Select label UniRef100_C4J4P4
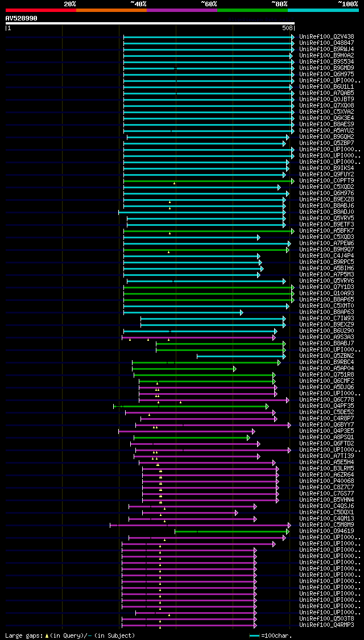The image size is (364, 640). coord(326,255)
